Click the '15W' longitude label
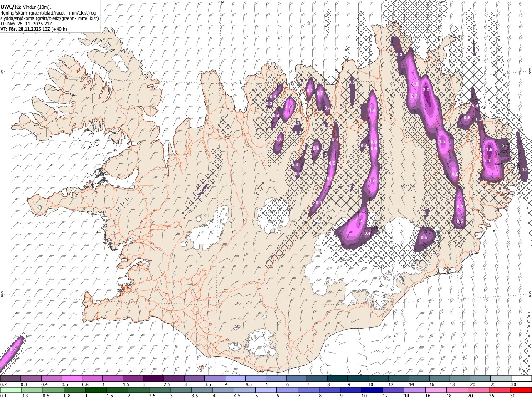 click(x=441, y=2)
